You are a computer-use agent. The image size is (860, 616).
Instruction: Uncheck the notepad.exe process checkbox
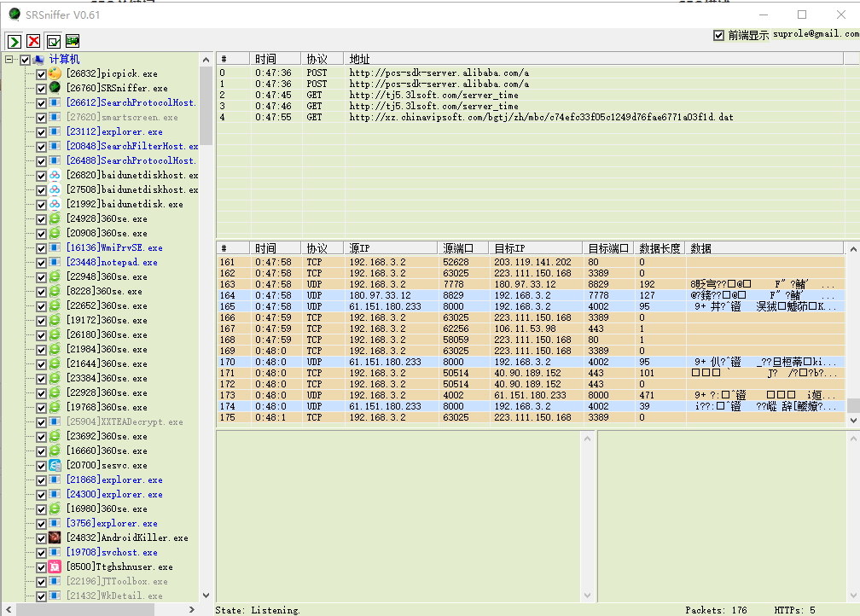41,262
